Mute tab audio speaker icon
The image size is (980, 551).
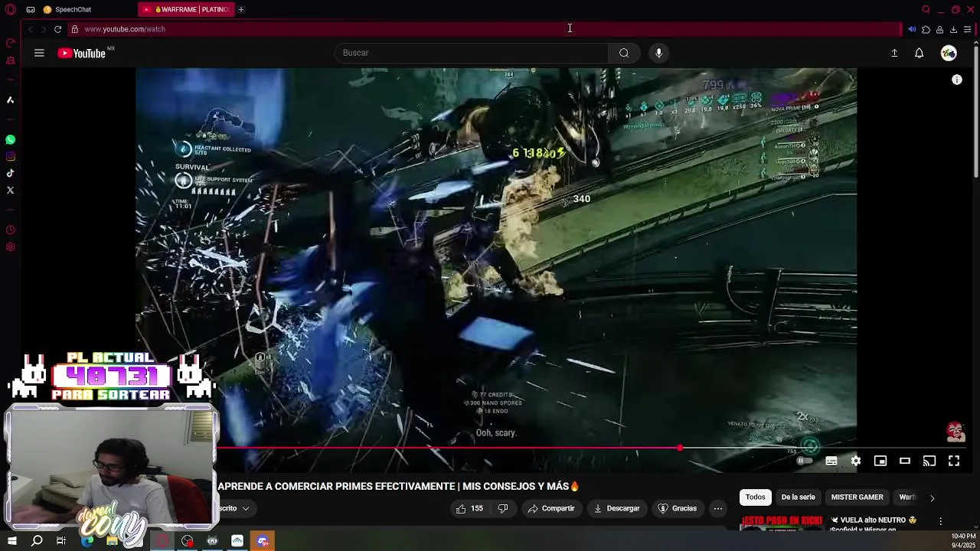tap(912, 29)
